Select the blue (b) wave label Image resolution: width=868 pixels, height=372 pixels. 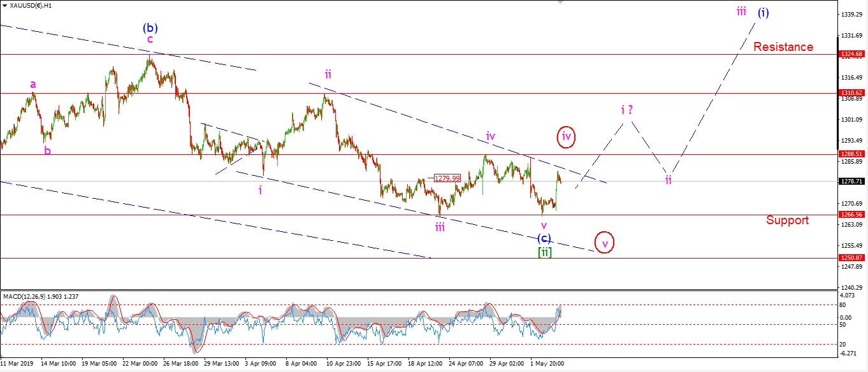point(150,28)
